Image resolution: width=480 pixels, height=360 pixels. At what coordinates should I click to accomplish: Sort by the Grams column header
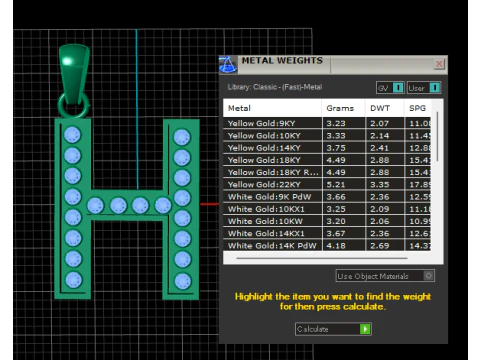[343, 108]
